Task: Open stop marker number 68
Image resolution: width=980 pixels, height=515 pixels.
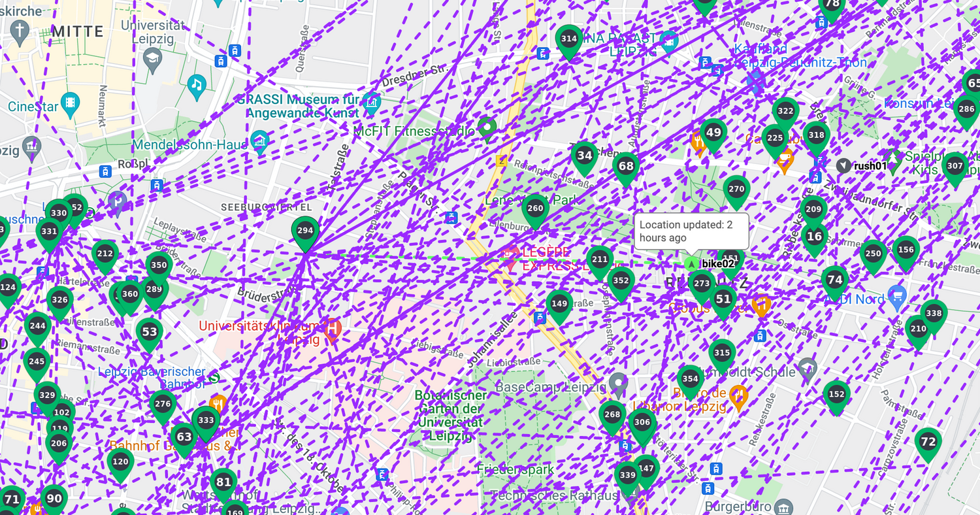Action: [x=626, y=167]
